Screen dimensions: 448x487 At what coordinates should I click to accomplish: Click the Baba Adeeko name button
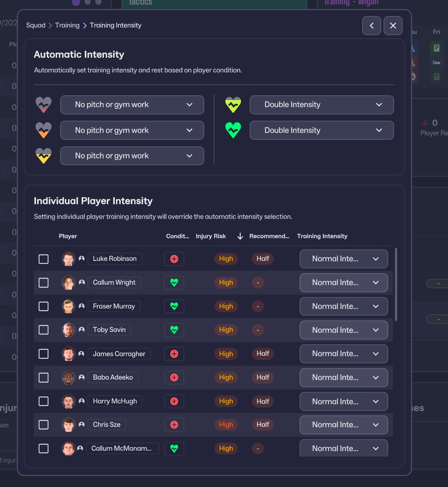tap(113, 377)
